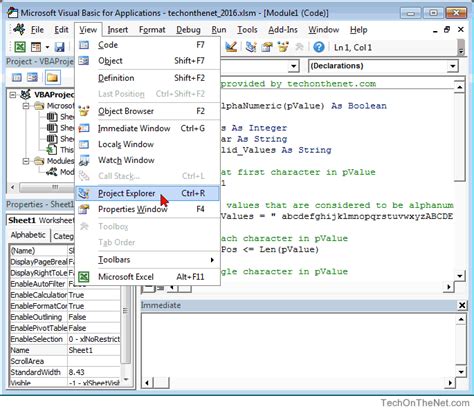Click the View Object icon in Project pane
Image resolution: width=474 pixels, height=413 pixels.
click(x=32, y=78)
